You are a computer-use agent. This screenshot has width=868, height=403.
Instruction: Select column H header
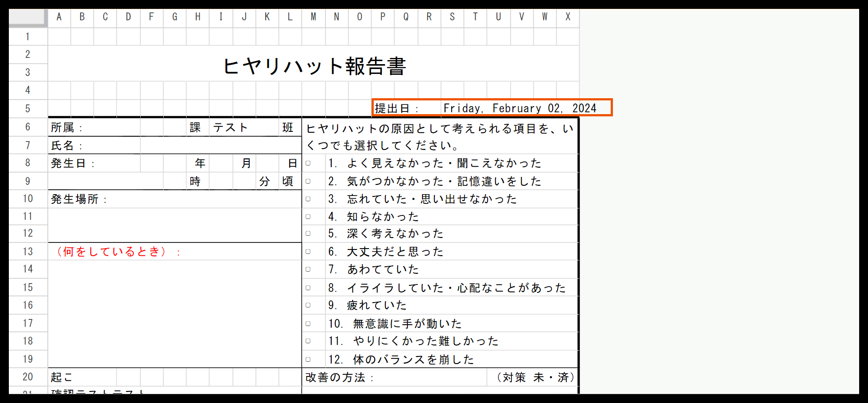coord(198,17)
